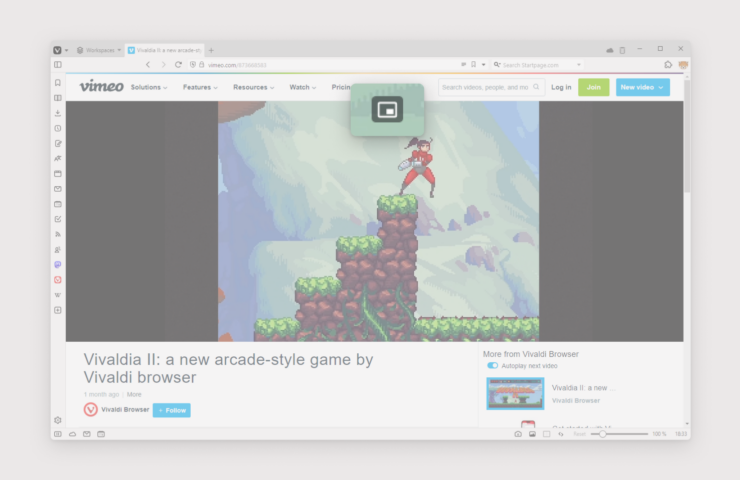This screenshot has width=740, height=480.
Task: Open the Mail panel in sidebar
Action: tap(58, 189)
